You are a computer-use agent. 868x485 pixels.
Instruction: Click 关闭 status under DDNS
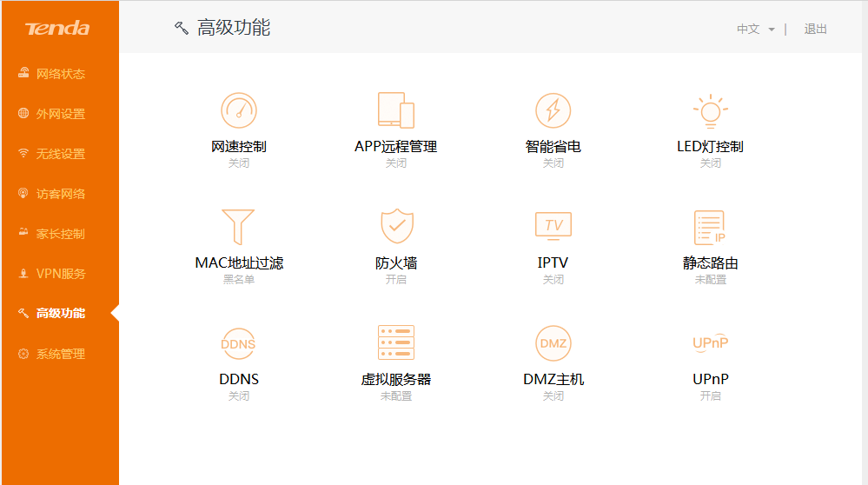pyautogui.click(x=239, y=395)
